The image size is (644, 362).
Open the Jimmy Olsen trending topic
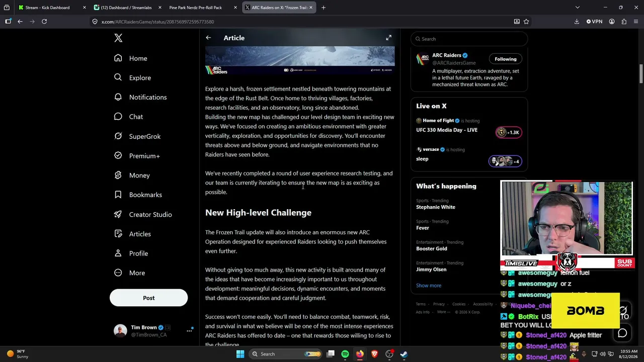[x=431, y=269]
